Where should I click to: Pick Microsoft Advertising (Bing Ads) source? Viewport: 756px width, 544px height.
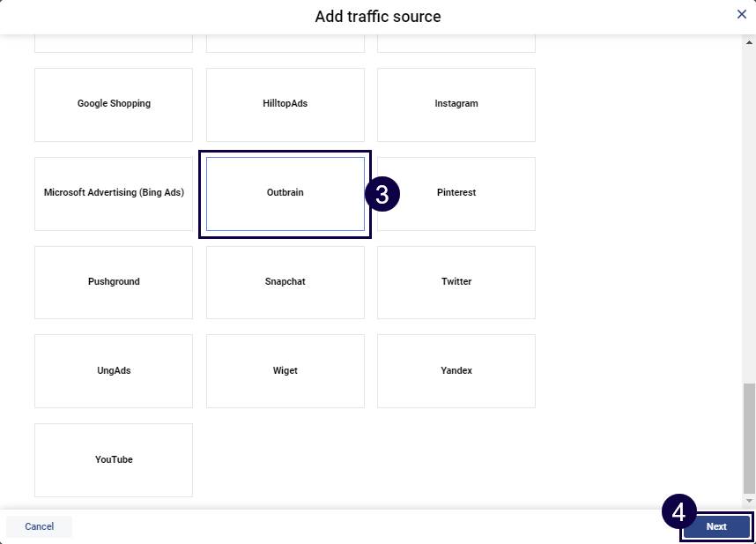click(114, 193)
